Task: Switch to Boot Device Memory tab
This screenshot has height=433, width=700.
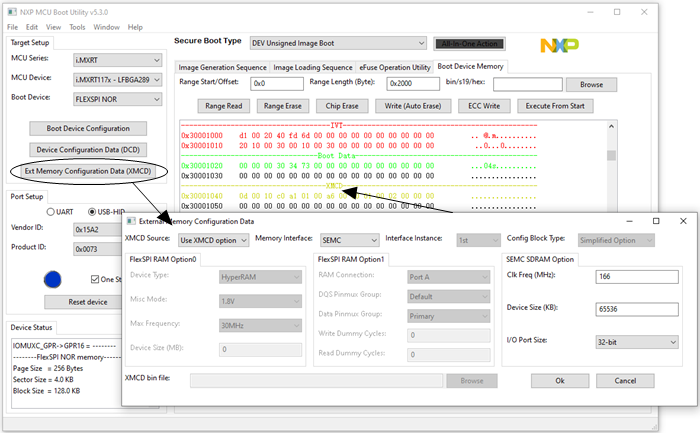Action: 470,66
